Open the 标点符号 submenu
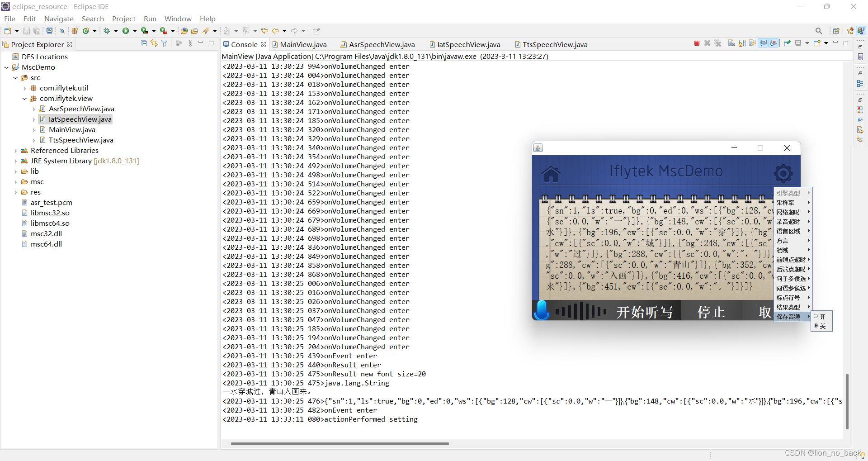Image resolution: width=868 pixels, height=461 pixels. [793, 298]
